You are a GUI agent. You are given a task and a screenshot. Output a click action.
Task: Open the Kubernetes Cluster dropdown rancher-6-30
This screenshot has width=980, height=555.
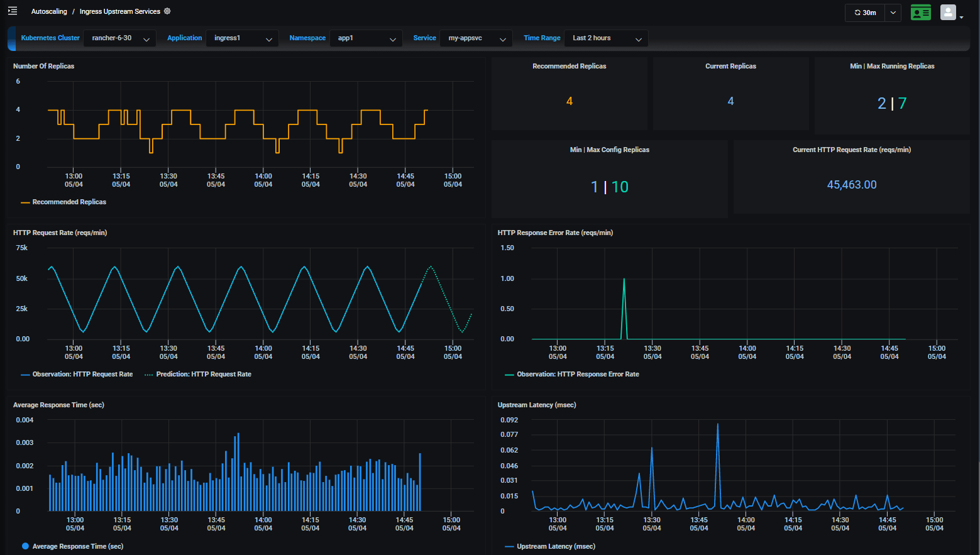pyautogui.click(x=120, y=38)
